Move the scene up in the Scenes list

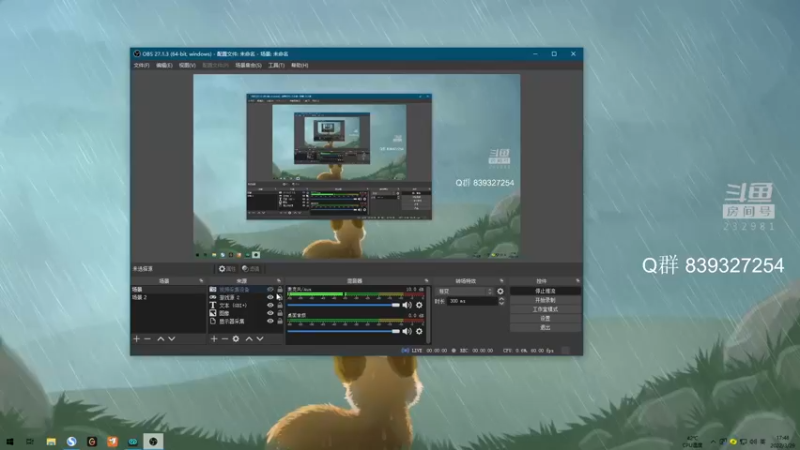[161, 339]
